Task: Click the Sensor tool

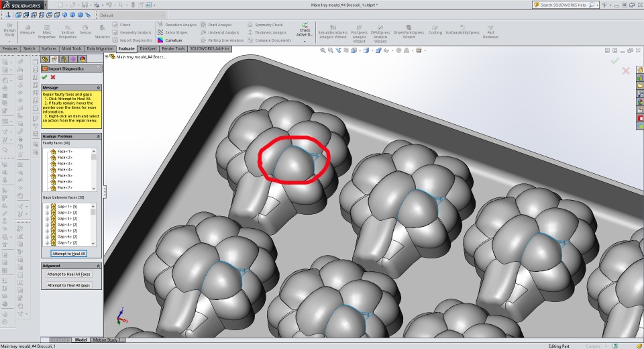Action: tap(85, 30)
